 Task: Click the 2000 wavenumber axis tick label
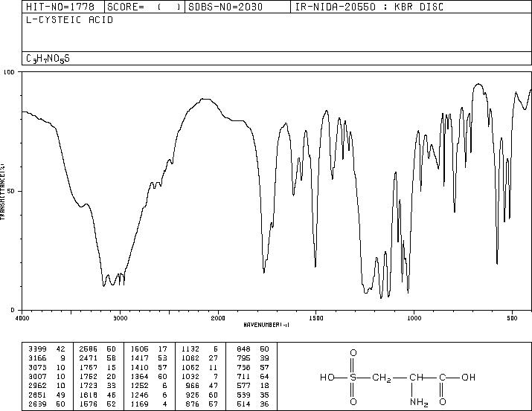[218, 318]
